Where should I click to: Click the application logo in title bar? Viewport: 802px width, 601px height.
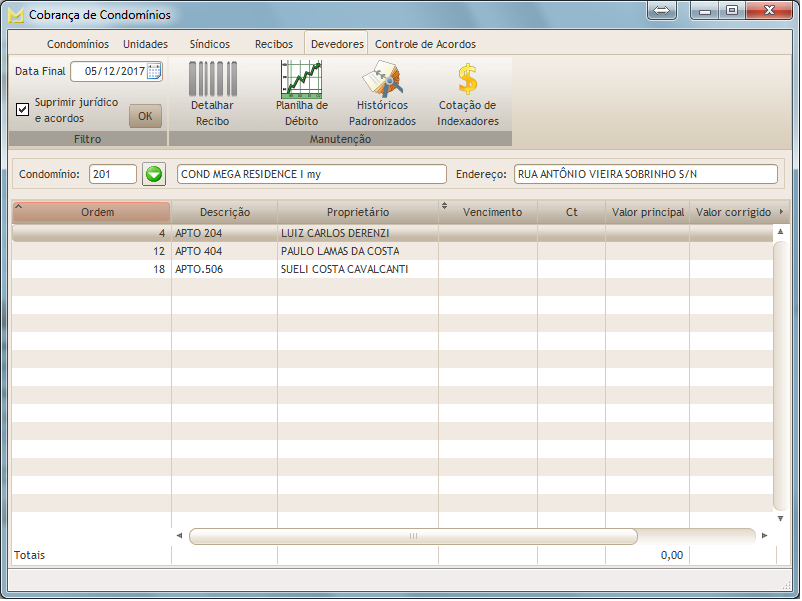[x=15, y=15]
